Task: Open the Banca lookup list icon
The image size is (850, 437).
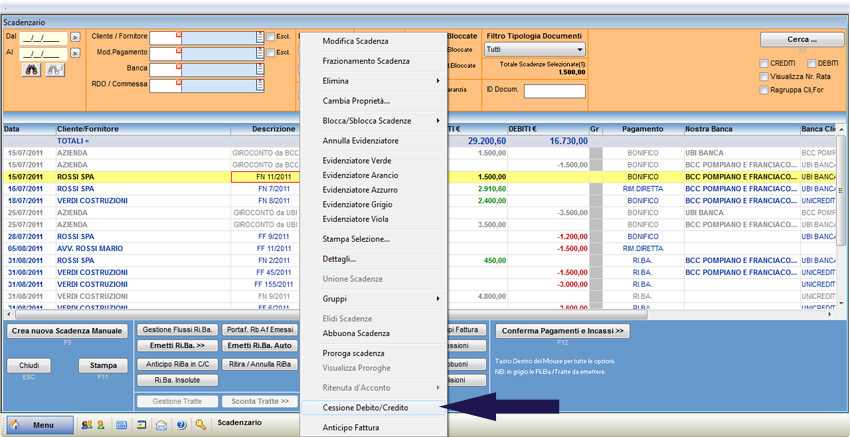Action: tap(259, 68)
